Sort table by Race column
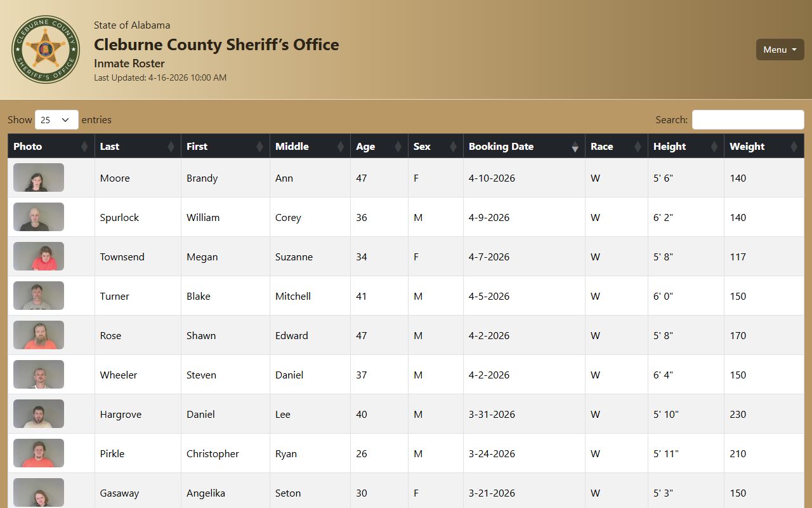 pos(617,146)
